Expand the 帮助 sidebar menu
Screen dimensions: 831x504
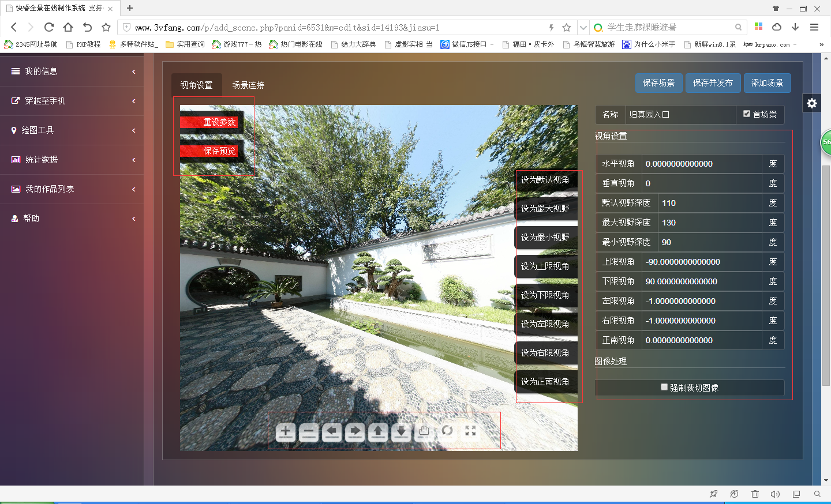point(72,219)
